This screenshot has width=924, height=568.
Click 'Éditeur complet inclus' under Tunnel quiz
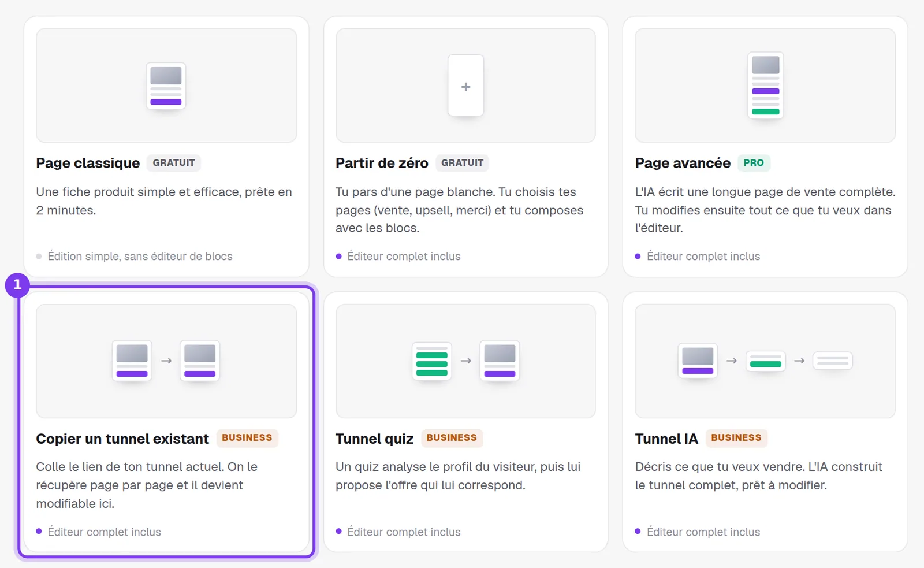(x=404, y=532)
